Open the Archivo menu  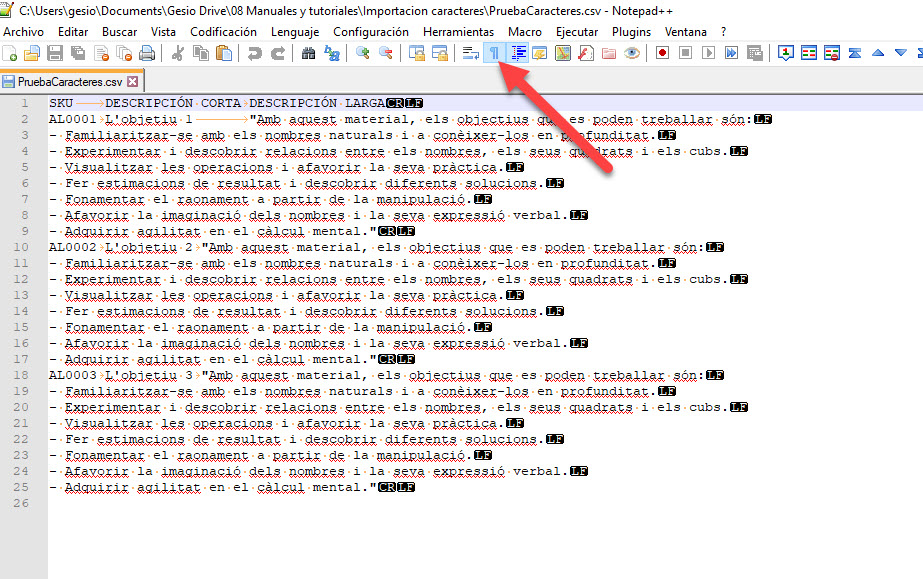click(24, 32)
